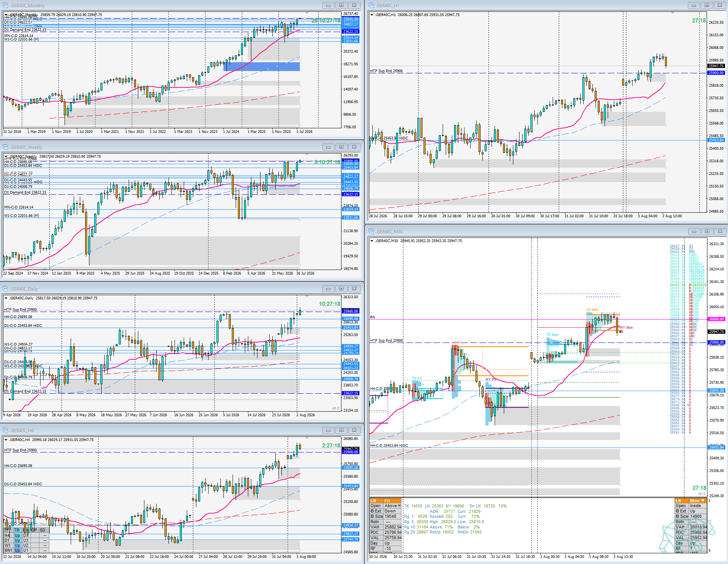Click the HTF Sup End 25900 label on H1 chart
The height and width of the screenshot is (564, 728).
[x=386, y=71]
